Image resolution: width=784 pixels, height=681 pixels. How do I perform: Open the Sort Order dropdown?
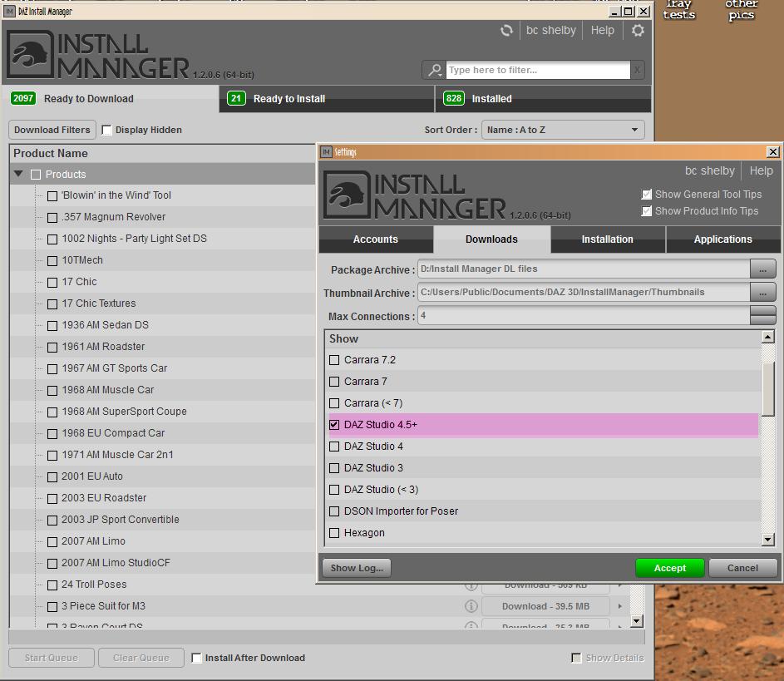click(563, 130)
